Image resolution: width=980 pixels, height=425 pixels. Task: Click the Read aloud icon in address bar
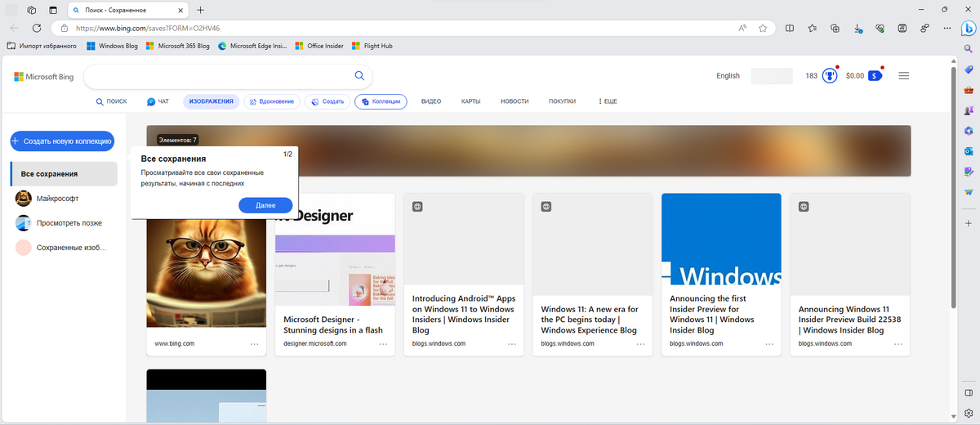(742, 28)
